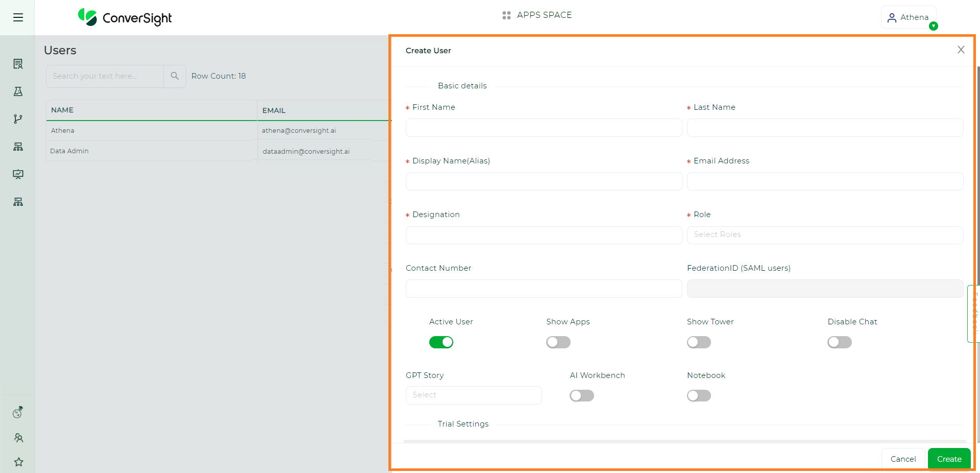Click the Users page heading
The width and height of the screenshot is (980, 473).
60,50
